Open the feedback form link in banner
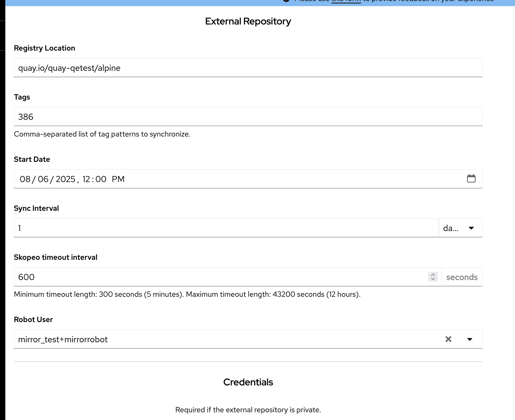This screenshot has height=420, width=515. coord(346,1)
